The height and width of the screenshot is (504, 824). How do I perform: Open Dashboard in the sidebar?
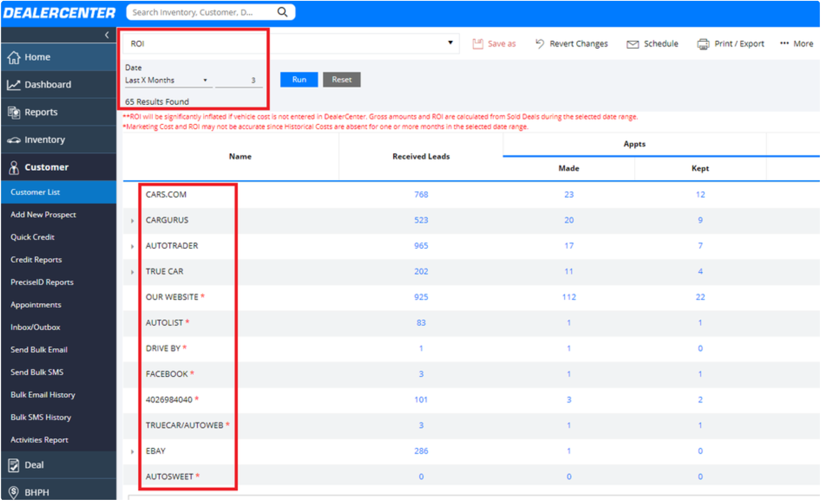(x=58, y=85)
